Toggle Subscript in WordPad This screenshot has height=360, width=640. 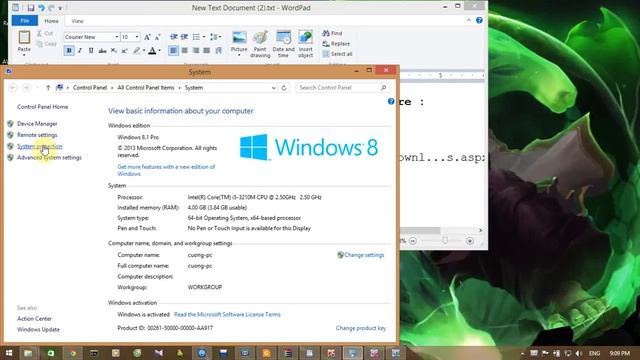pos(113,51)
